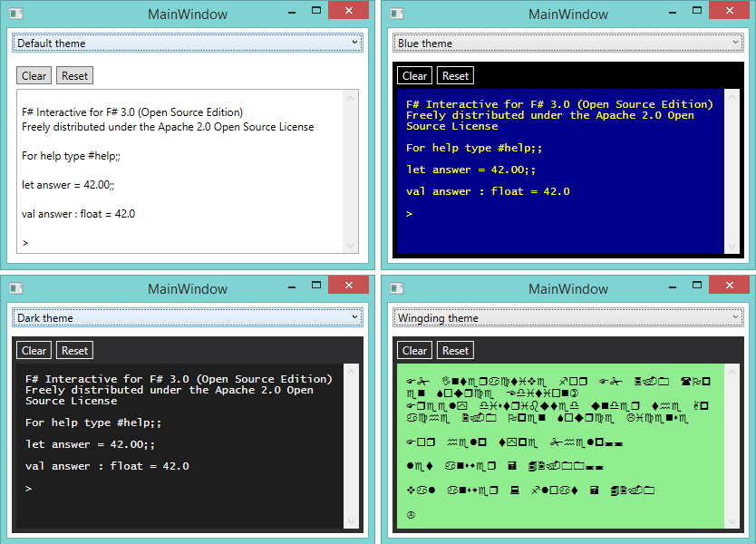756x544 pixels.
Task: Open the Blue theme combo box
Action: click(568, 43)
